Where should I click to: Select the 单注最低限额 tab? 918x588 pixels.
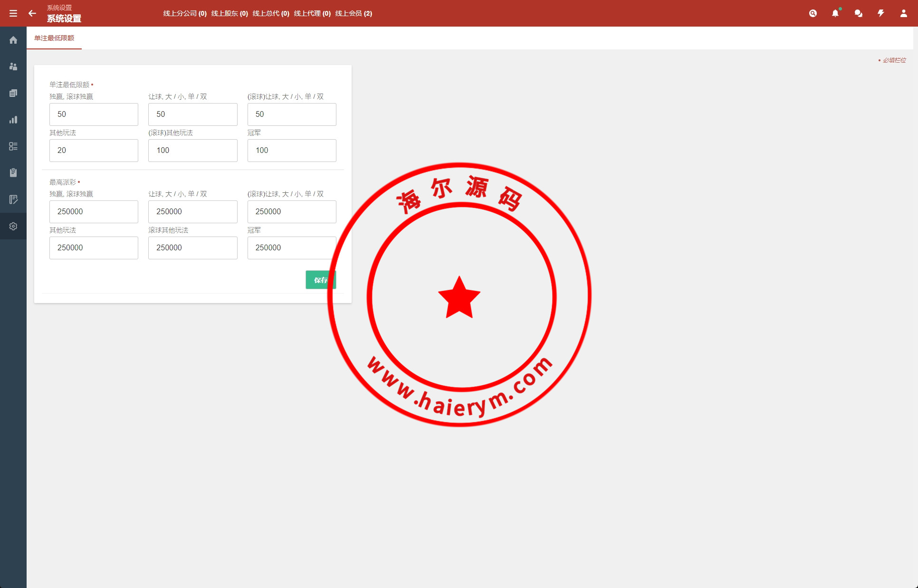(54, 38)
